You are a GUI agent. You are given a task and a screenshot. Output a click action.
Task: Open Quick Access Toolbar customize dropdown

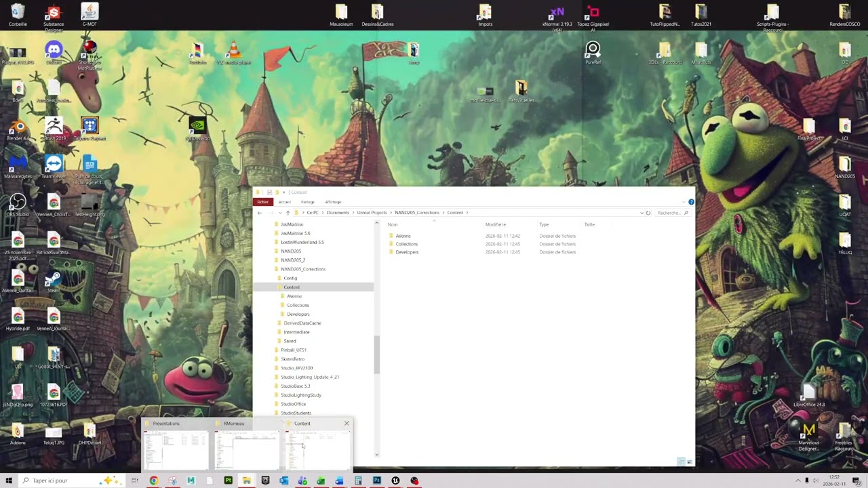click(x=283, y=192)
